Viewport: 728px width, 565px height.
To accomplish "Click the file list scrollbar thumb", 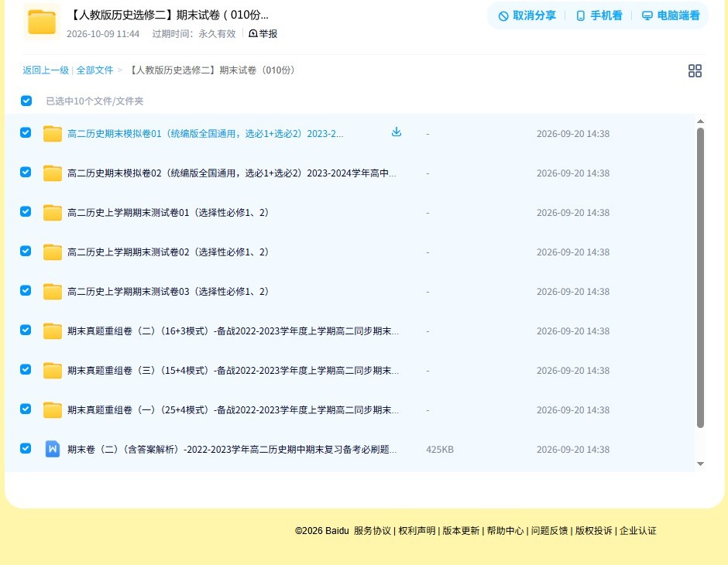I will [700, 277].
